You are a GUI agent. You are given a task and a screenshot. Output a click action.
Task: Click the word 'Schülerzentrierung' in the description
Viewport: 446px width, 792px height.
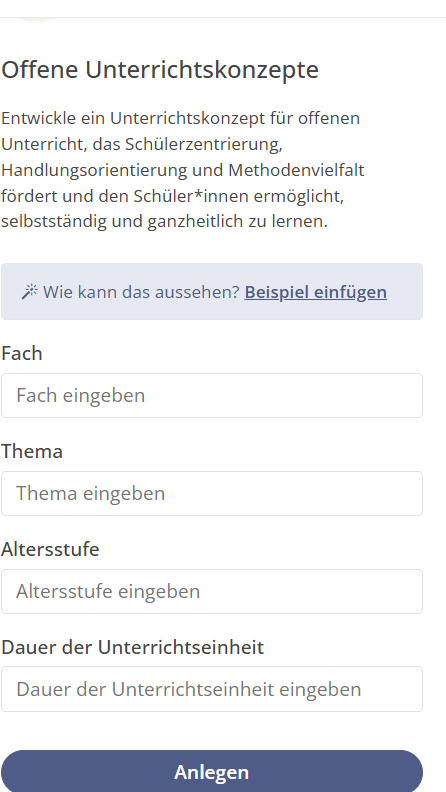point(204,144)
